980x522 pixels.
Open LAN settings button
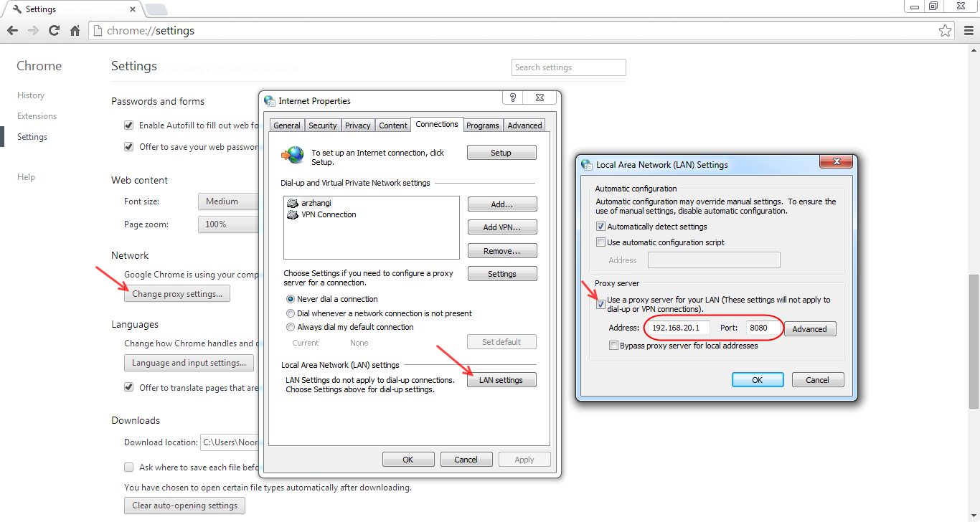pyautogui.click(x=501, y=380)
